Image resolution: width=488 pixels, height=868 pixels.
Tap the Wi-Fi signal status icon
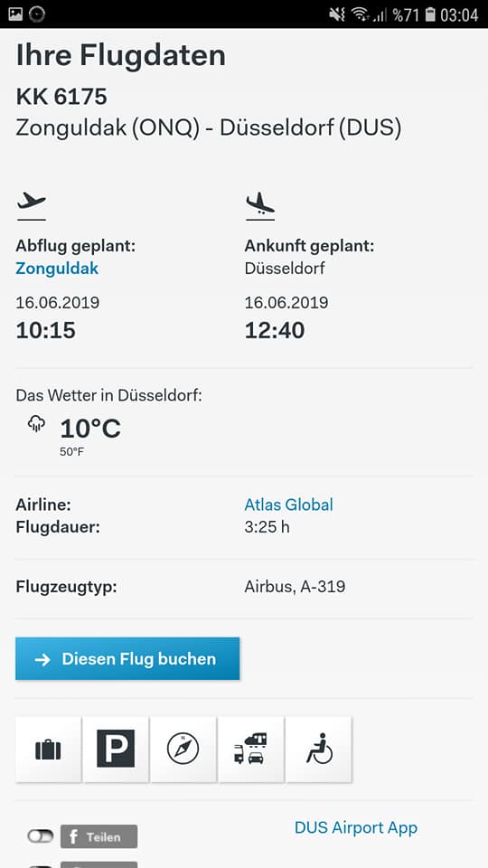(359, 15)
